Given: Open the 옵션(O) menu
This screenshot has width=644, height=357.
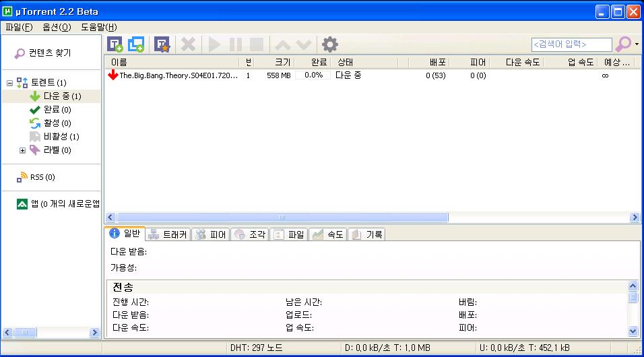Looking at the screenshot, I should coord(57,27).
